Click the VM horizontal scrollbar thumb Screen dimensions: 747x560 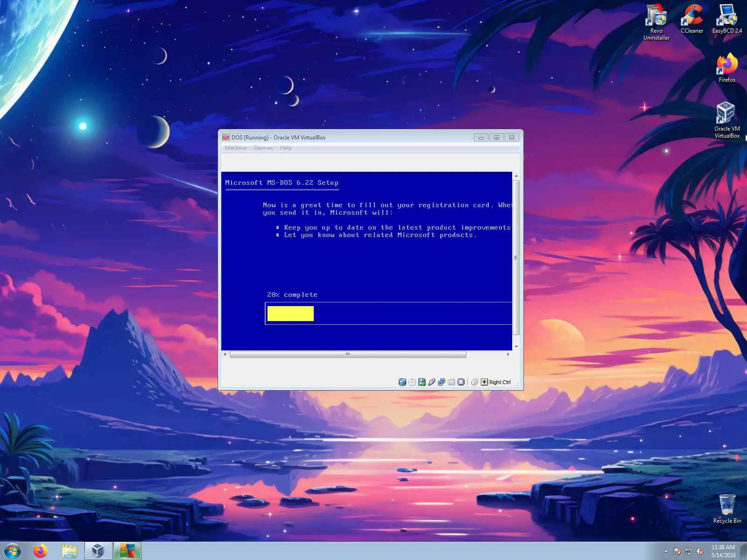coord(348,354)
